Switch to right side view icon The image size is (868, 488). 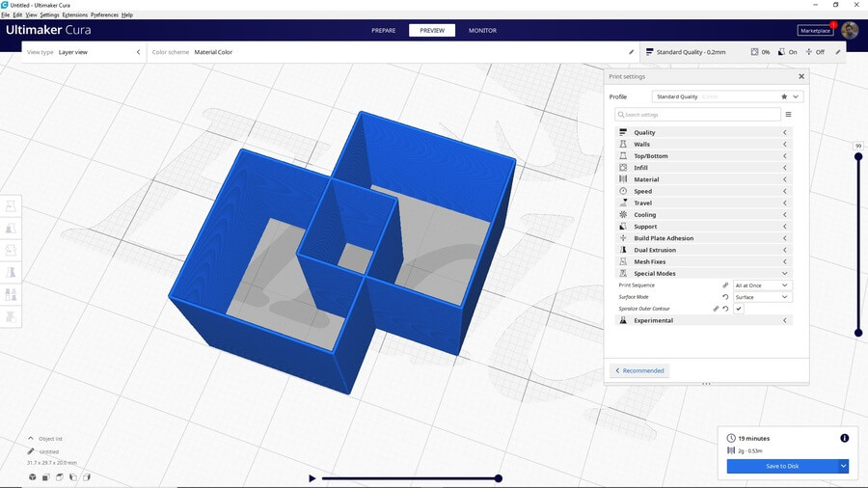tap(87, 477)
